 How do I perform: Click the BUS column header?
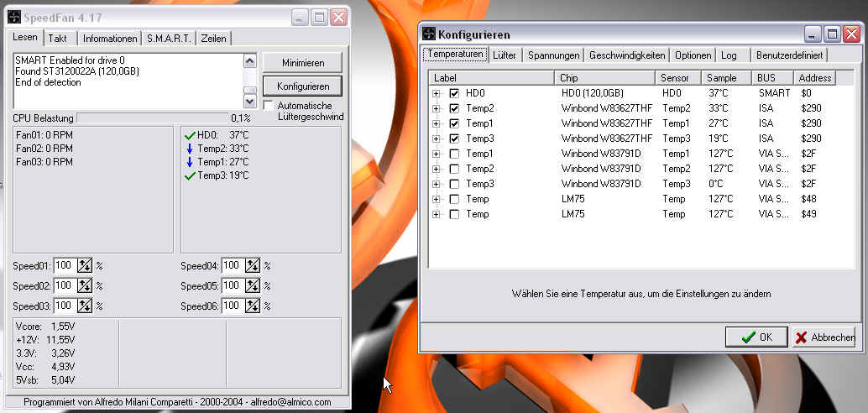pos(773,78)
